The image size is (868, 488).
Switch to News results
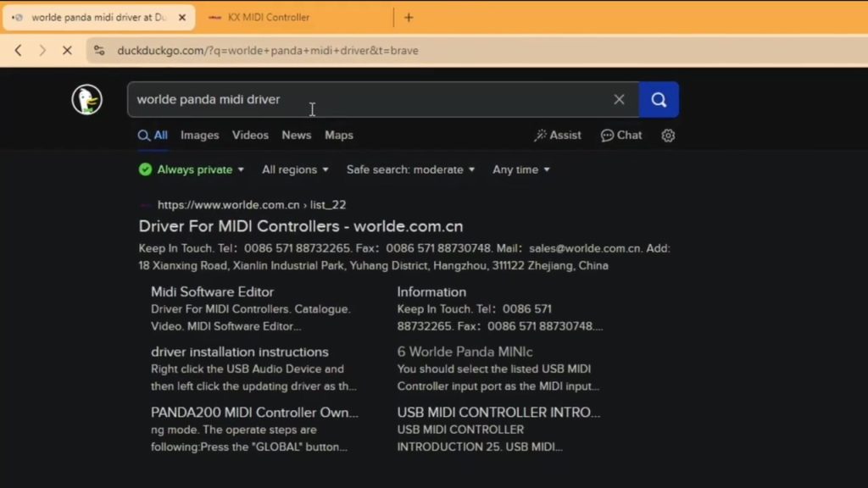coord(296,136)
